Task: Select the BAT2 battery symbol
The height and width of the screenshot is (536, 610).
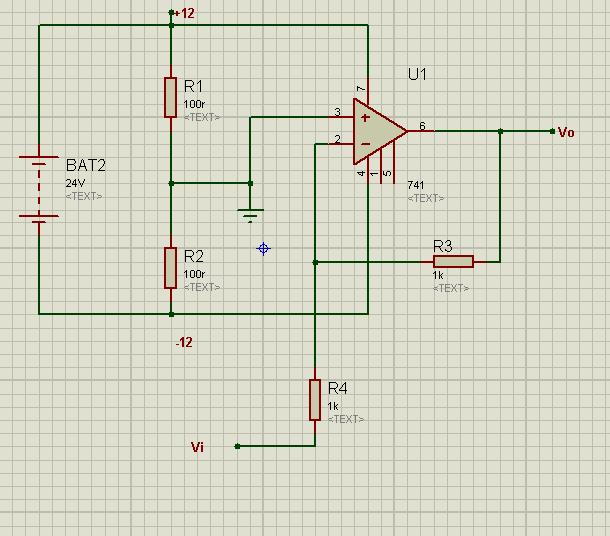Action: pyautogui.click(x=38, y=188)
